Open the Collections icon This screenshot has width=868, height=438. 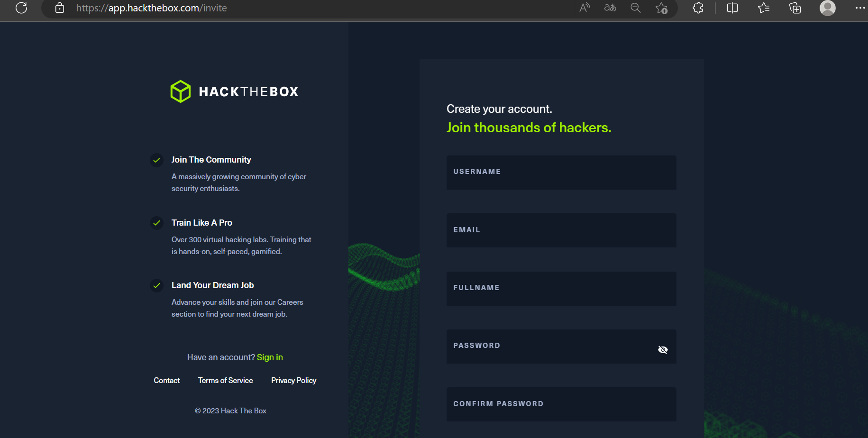point(795,8)
